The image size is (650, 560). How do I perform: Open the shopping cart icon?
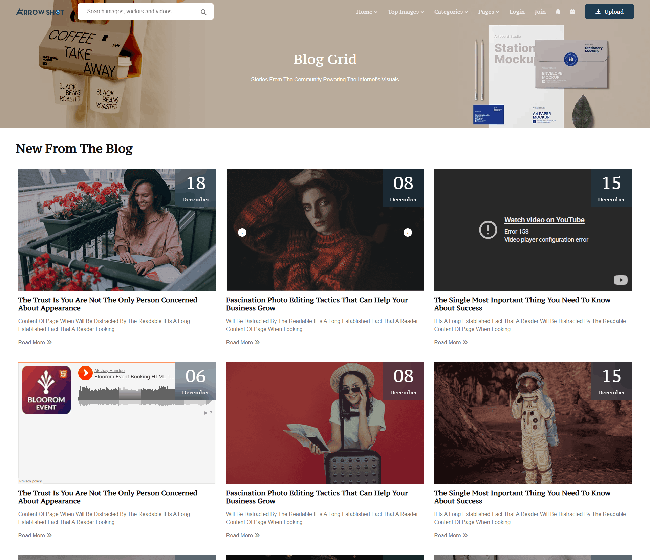click(x=572, y=13)
